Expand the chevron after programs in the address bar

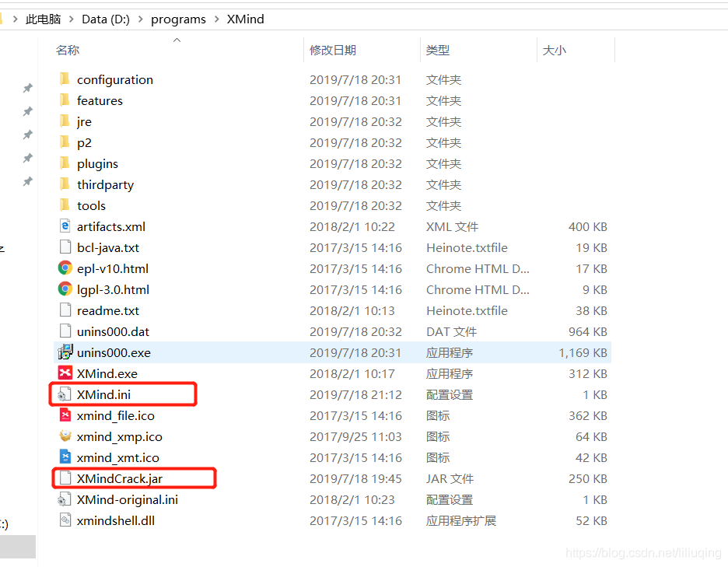(x=216, y=19)
